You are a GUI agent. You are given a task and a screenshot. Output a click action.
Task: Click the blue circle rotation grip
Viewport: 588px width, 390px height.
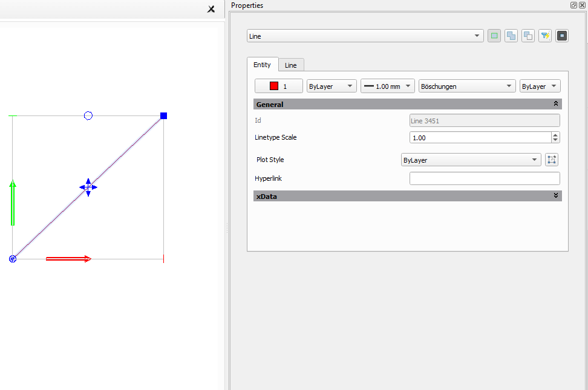click(88, 115)
